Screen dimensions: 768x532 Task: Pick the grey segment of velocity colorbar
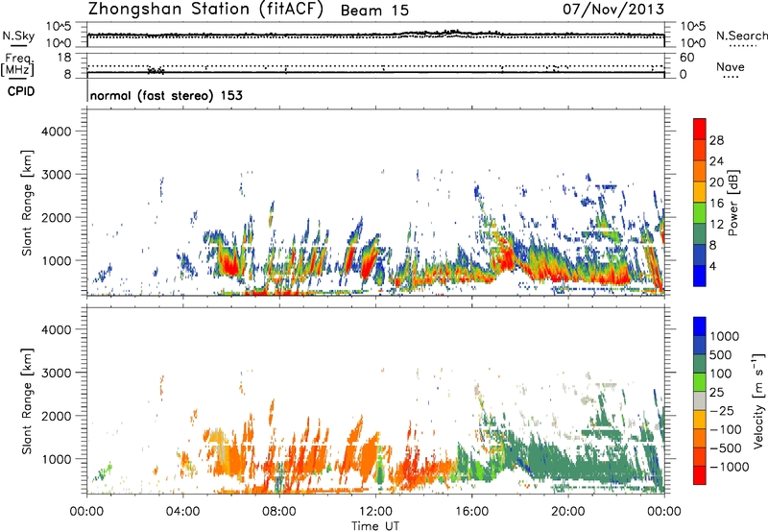click(700, 401)
